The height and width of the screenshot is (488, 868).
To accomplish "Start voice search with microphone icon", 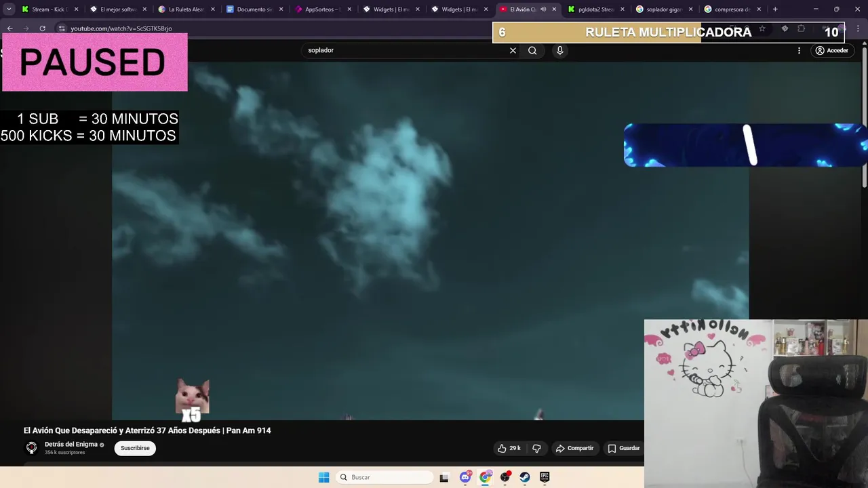I will (559, 50).
